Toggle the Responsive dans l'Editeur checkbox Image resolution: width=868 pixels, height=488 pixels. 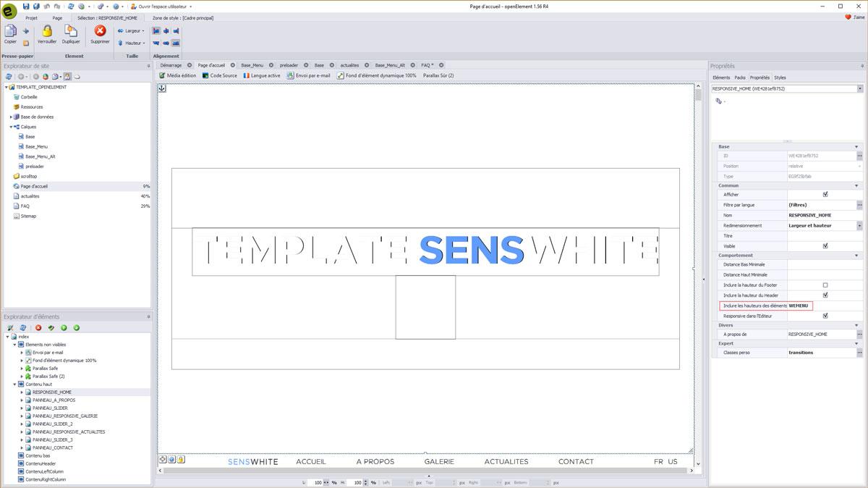tap(825, 316)
